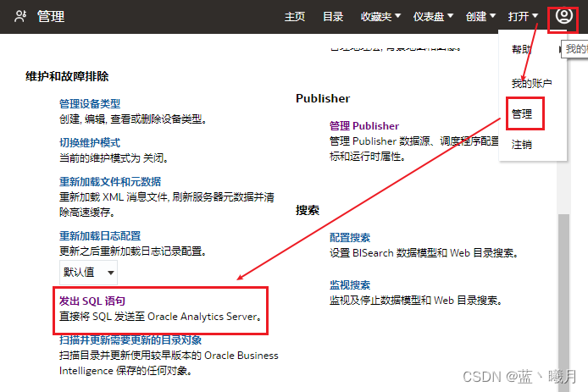Screen dimensions: 588x392
Task: Click the administration people icon beside 管理
Action: tap(20, 16)
